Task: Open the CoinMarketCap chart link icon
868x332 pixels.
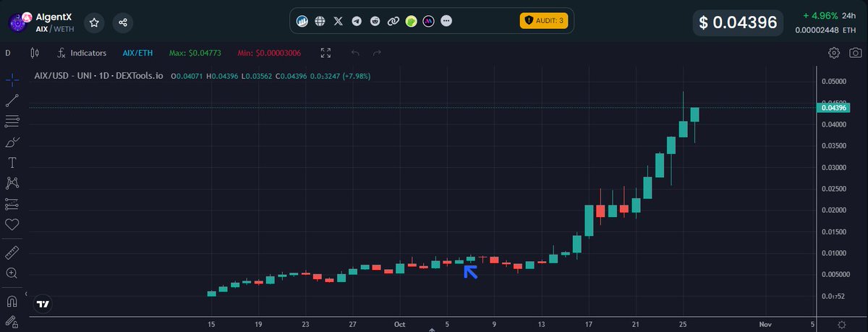Action: 302,21
